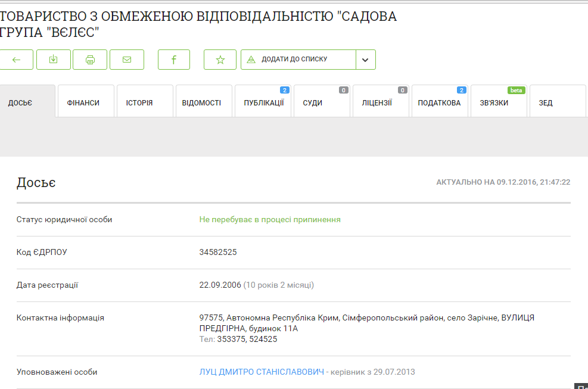The height and width of the screenshot is (389, 588).
Task: Open the Луц Дмитро Станіславович link
Action: coord(262,372)
